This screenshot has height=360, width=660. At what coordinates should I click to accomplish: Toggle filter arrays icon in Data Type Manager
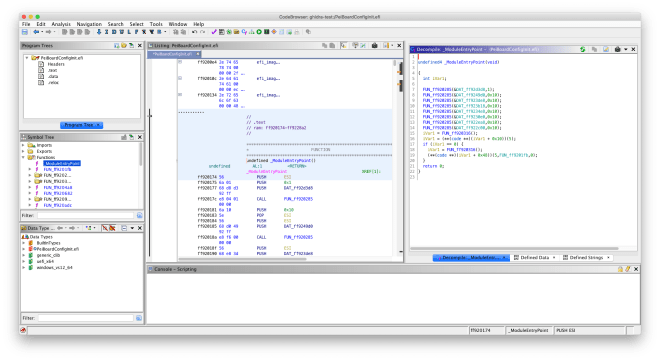[x=105, y=228]
